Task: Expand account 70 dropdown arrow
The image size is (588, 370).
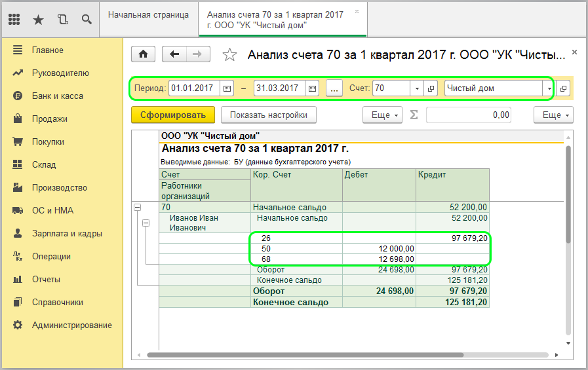Action: tap(417, 88)
